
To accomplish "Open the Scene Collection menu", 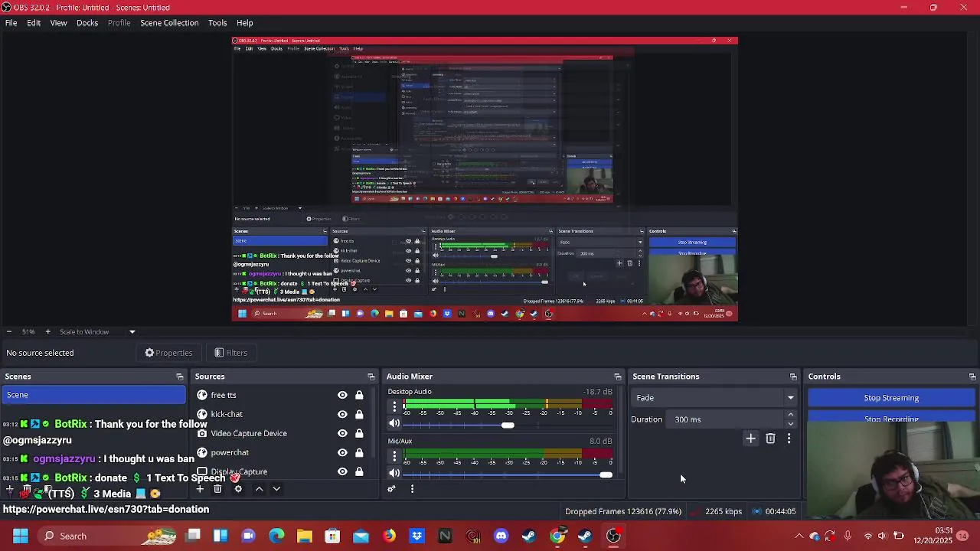I will pyautogui.click(x=169, y=23).
